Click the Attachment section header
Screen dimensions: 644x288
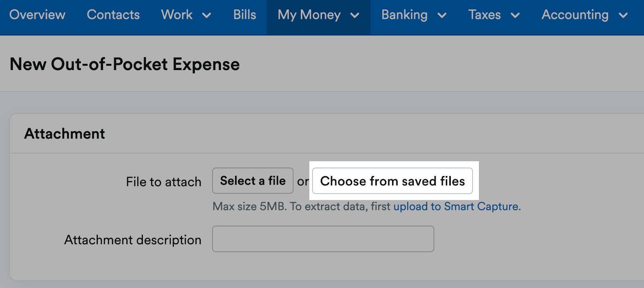64,133
